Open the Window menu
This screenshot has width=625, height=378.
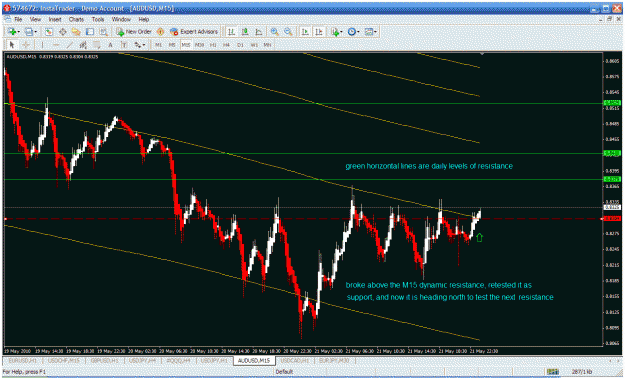[121, 19]
